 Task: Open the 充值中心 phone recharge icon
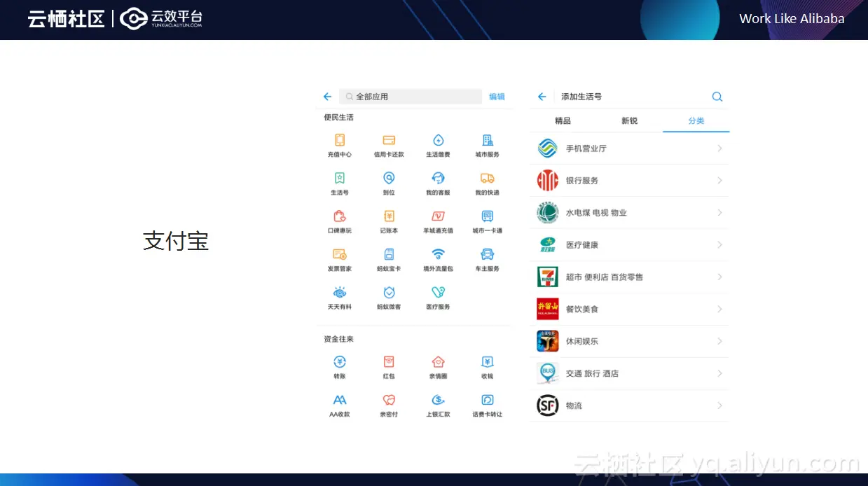click(x=340, y=140)
